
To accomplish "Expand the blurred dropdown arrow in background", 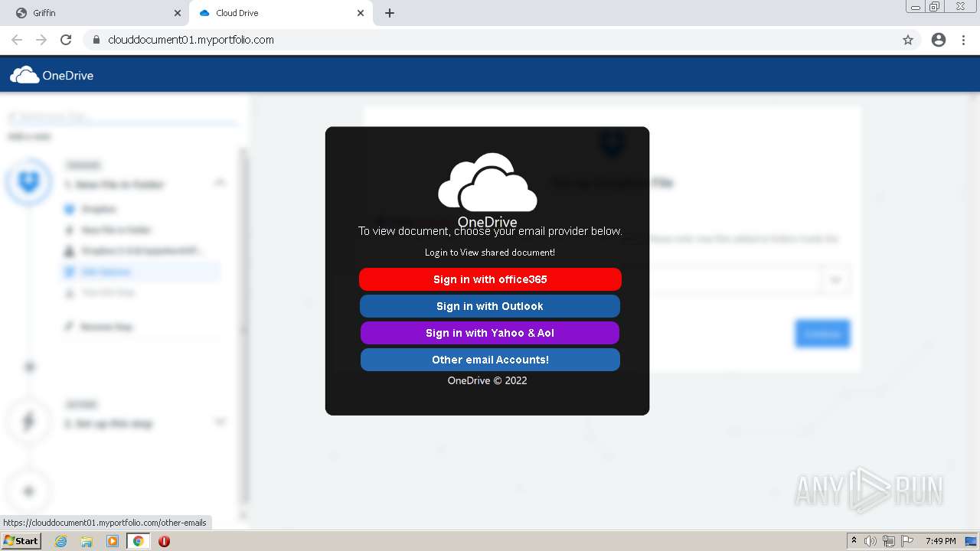I will [835, 280].
